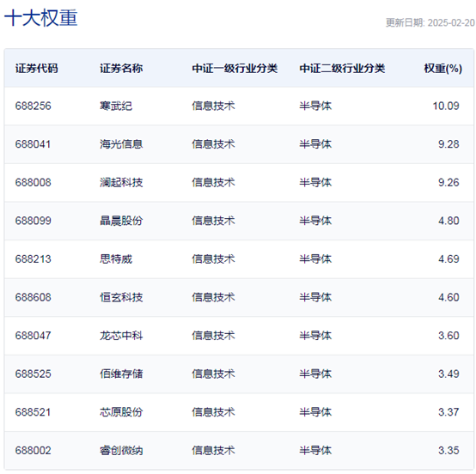The height and width of the screenshot is (474, 476).
Task: Click 信息技术 in the 思特威 row
Action: tap(213, 258)
